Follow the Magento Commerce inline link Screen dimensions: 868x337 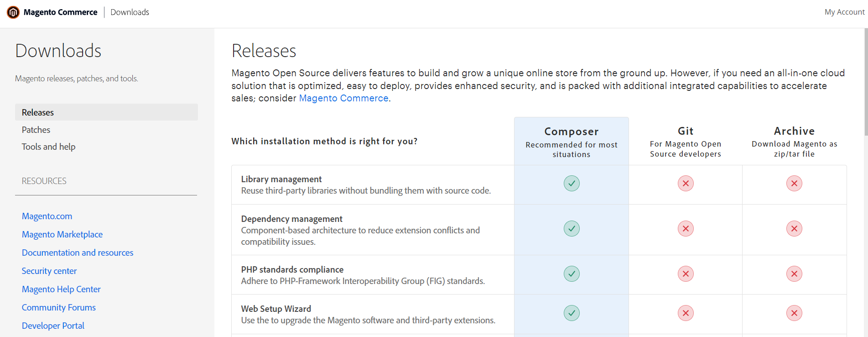[343, 98]
